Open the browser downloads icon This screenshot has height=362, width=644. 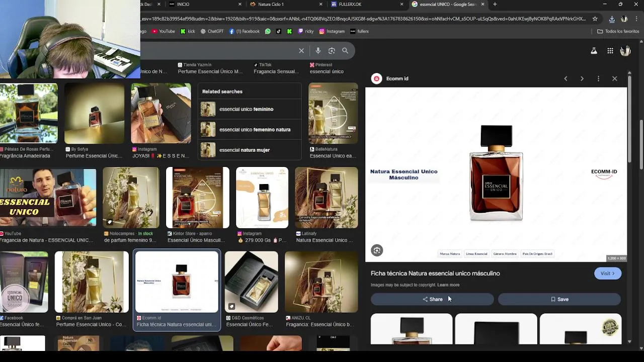(x=612, y=19)
